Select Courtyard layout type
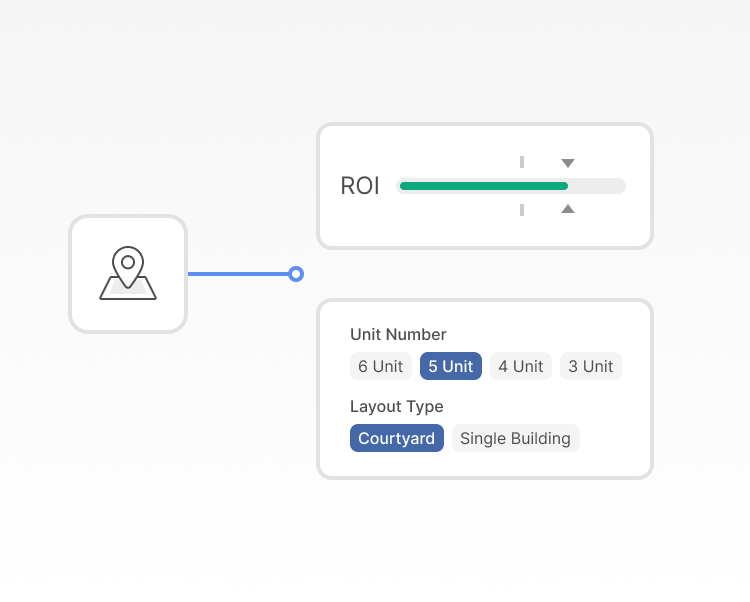 point(397,438)
